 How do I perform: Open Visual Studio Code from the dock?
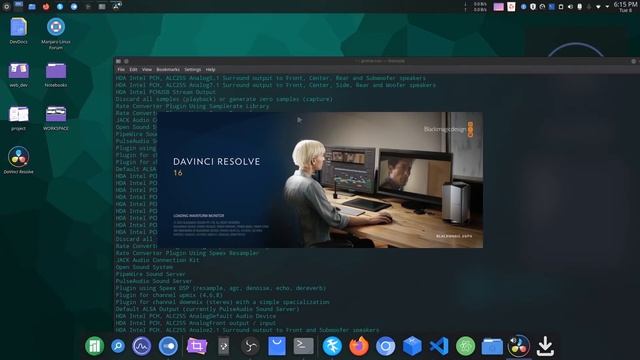point(439,346)
